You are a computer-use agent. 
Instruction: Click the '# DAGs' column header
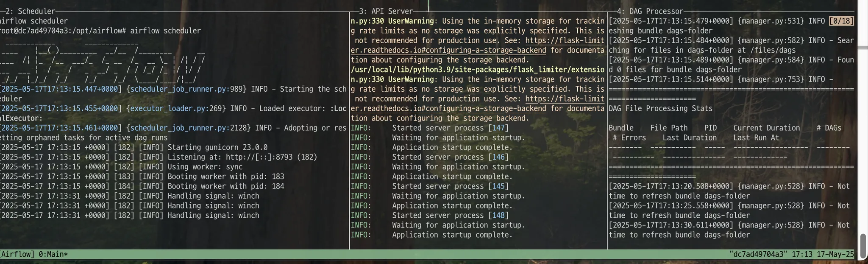[x=829, y=128]
